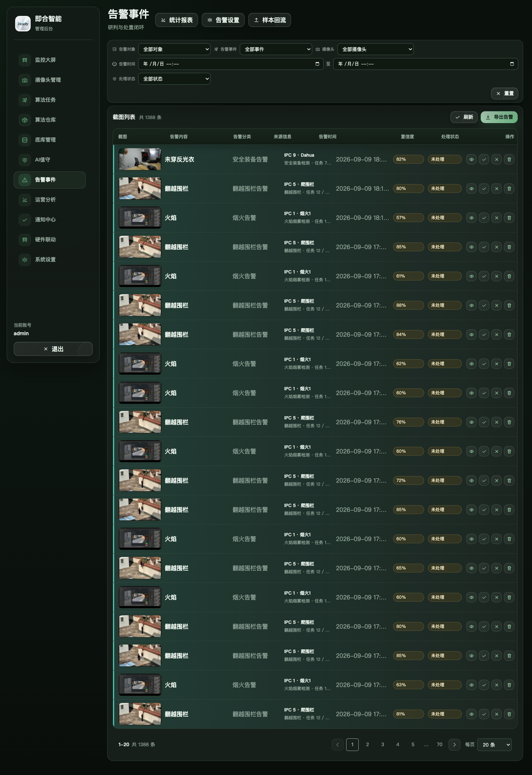Viewport: 532px width, 775px height.
Task: Open the calendar picker in the start time field
Action: click(317, 64)
